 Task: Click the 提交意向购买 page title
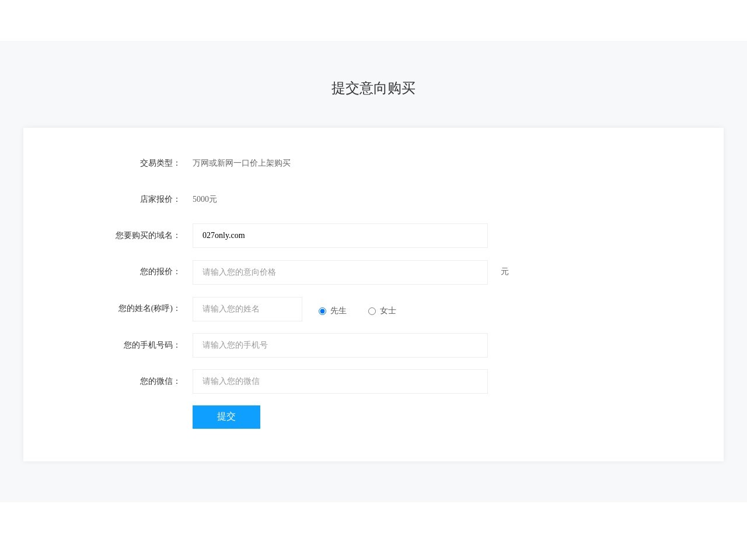pos(373,89)
